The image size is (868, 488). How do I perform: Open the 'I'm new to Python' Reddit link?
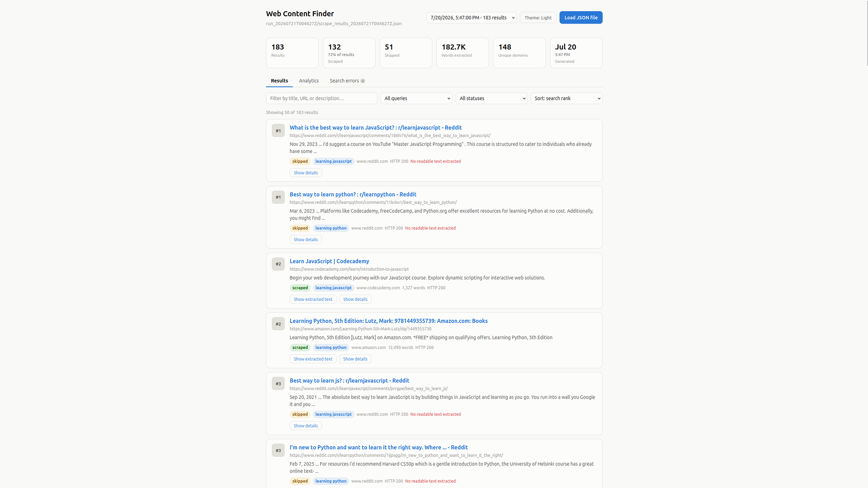pyautogui.click(x=379, y=448)
